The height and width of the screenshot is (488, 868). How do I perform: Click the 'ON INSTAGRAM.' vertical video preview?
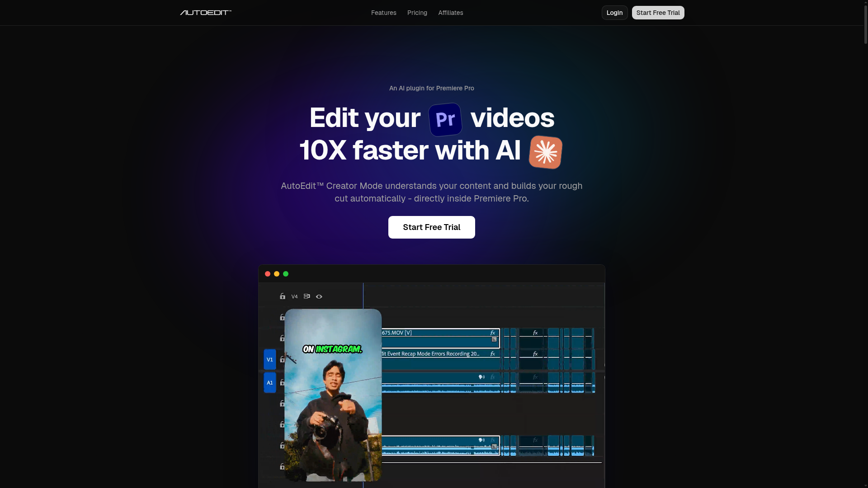click(333, 395)
